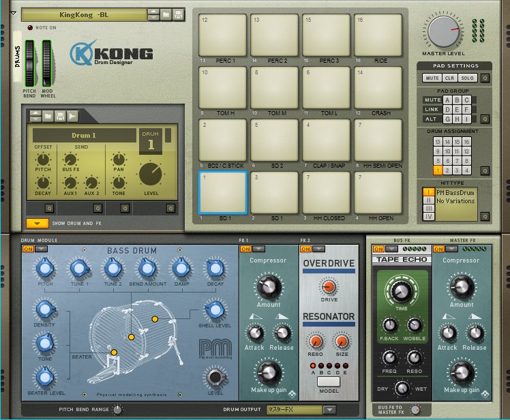
Task: Click the sample waveform icon in the Drum 1 panel
Action: pos(72,116)
